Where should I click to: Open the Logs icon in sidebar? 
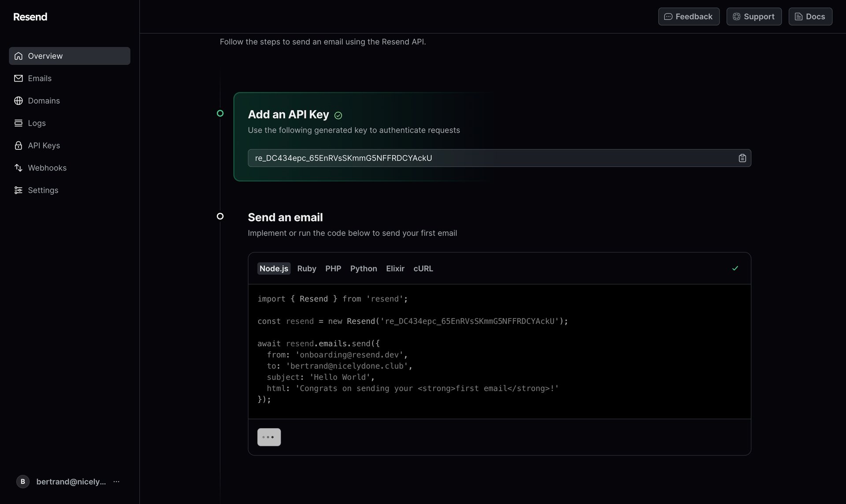(x=18, y=123)
